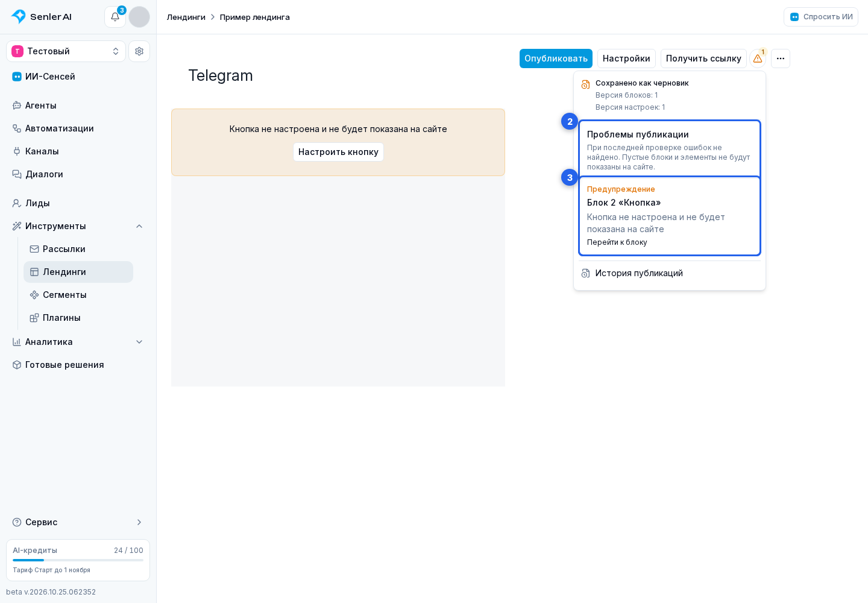Expand the Аналитика section
Viewport: 868px width, 603px height.
[x=78, y=342]
